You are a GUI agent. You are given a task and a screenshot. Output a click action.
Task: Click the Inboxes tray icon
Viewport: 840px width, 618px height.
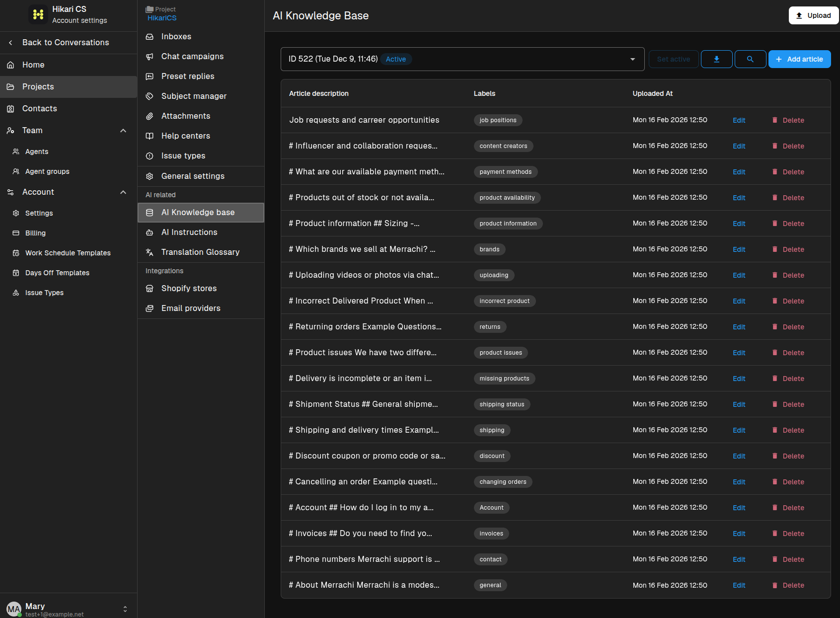pos(150,37)
